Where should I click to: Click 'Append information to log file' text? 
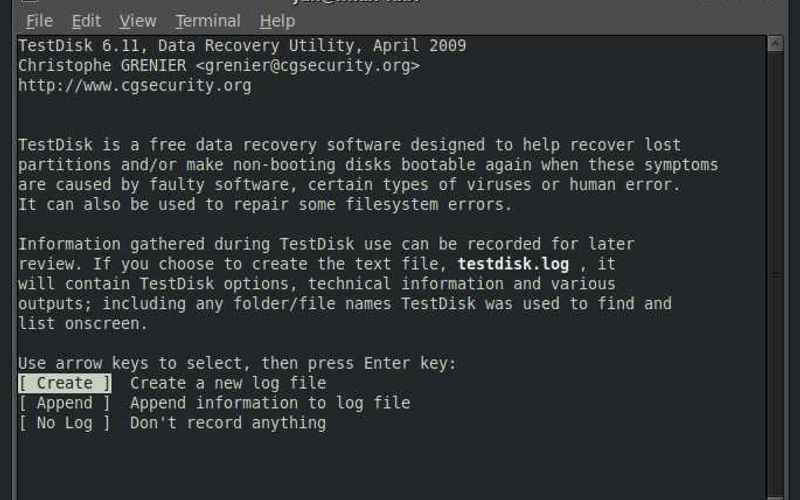270,403
